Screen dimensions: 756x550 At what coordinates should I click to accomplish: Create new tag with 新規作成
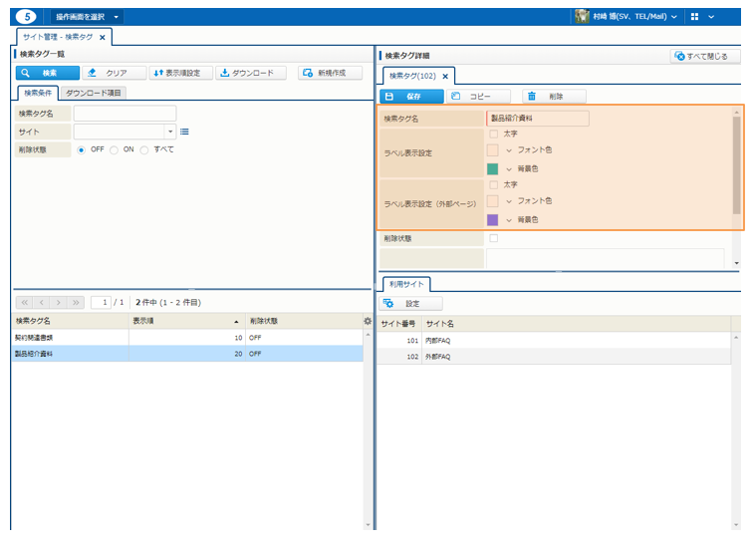(x=330, y=73)
